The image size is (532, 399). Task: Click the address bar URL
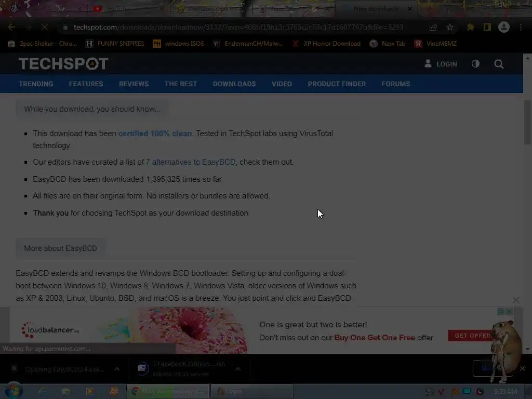(238, 27)
